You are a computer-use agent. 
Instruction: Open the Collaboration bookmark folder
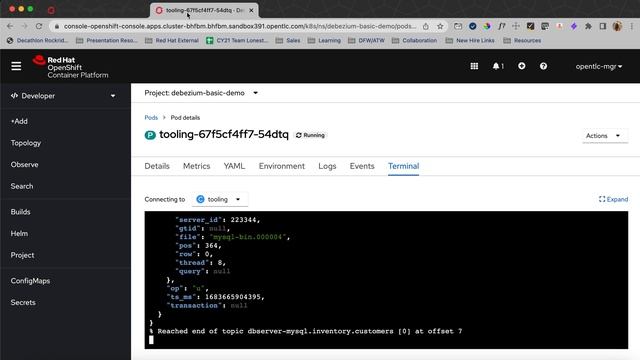(414, 40)
